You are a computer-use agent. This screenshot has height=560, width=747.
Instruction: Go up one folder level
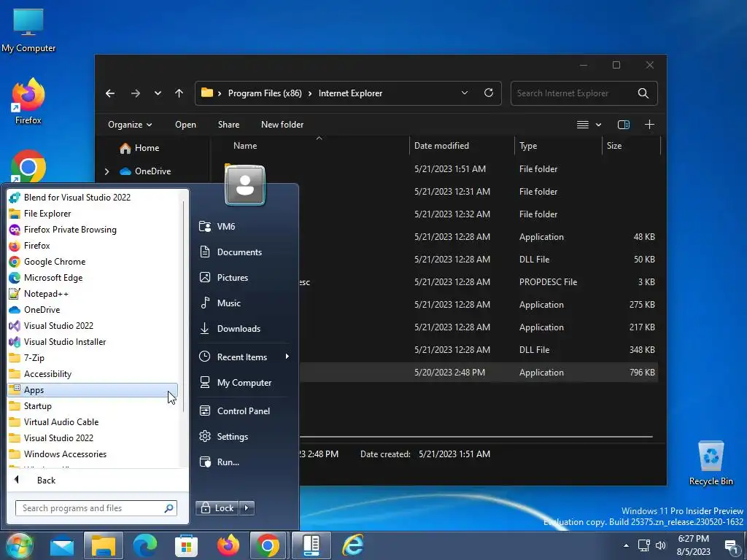179,93
